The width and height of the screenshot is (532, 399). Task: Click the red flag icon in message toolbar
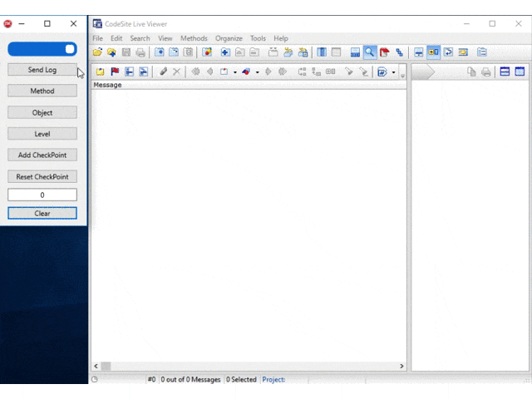click(115, 71)
